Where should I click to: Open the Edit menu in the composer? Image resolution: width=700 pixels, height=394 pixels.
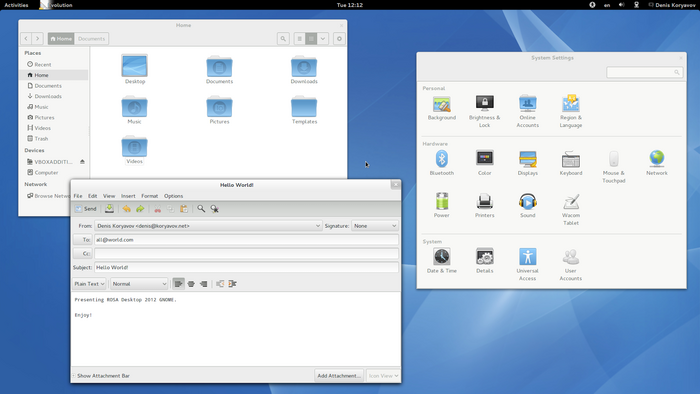[x=92, y=196]
